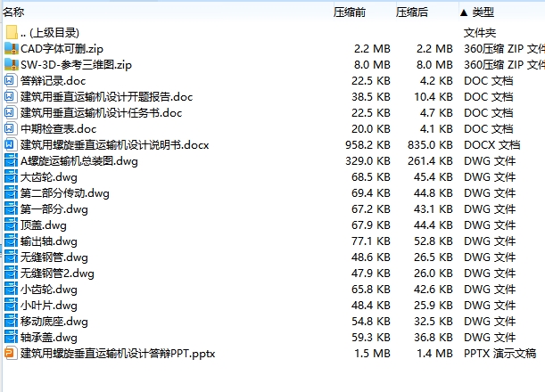The width and height of the screenshot is (545, 392).
Task: Sort by the 类型 column header
Action: pyautogui.click(x=483, y=12)
